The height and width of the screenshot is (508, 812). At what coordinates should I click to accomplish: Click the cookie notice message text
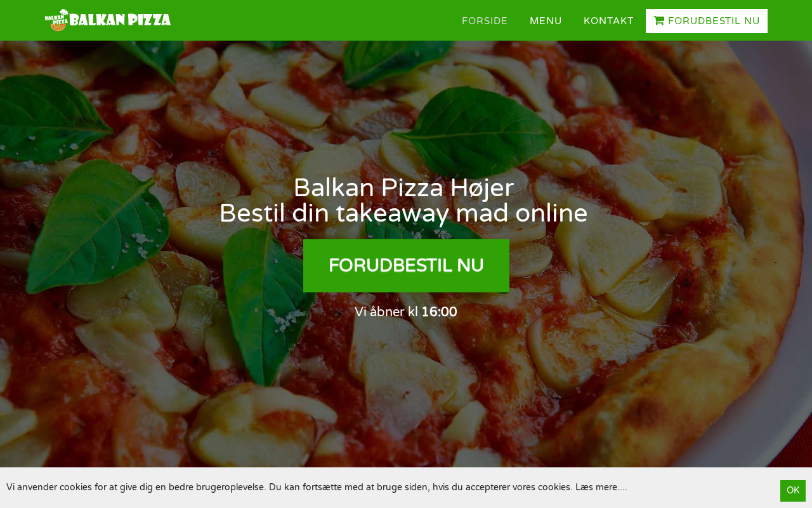click(x=289, y=487)
